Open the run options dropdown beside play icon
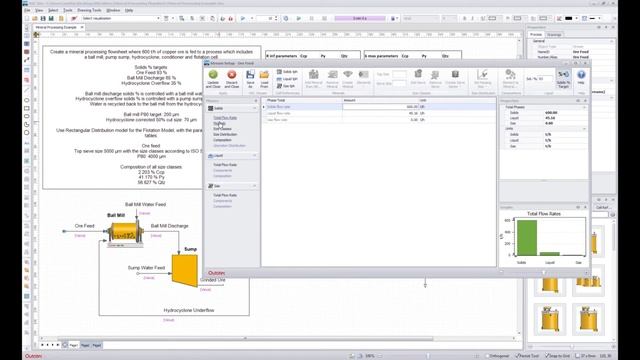Image resolution: width=640 pixels, height=360 pixels. click(x=251, y=18)
